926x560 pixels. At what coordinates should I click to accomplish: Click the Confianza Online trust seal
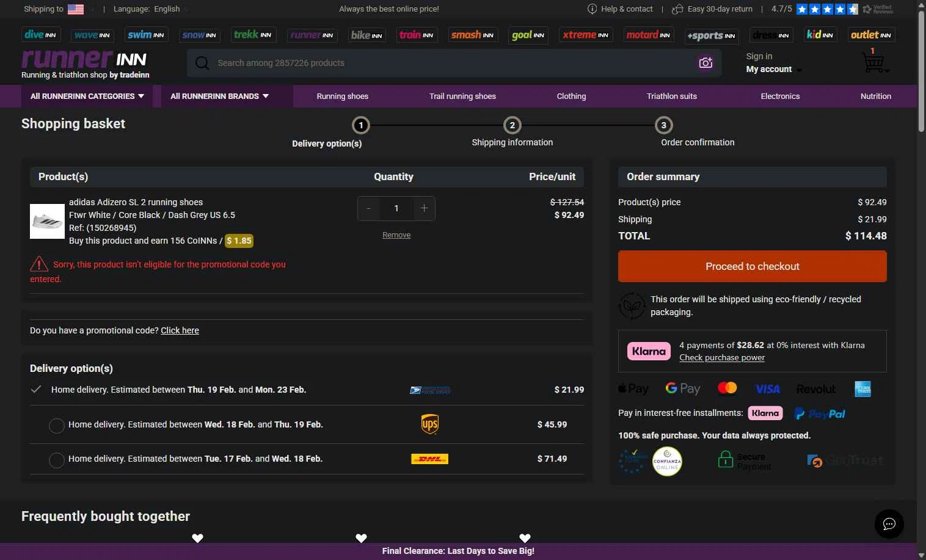[x=667, y=462]
